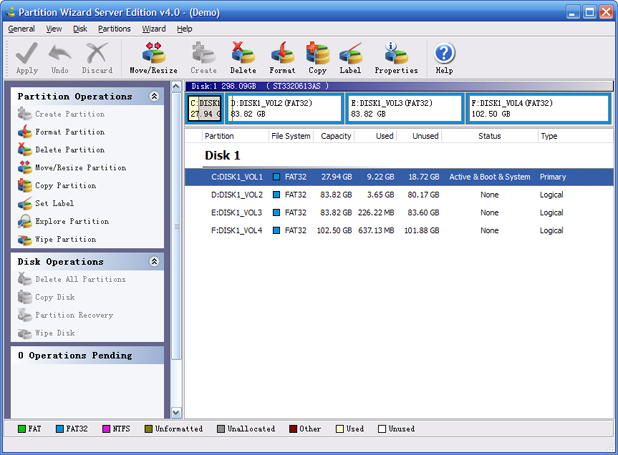
Task: Click the FAT32 blue legend swatch
Action: pos(60,429)
